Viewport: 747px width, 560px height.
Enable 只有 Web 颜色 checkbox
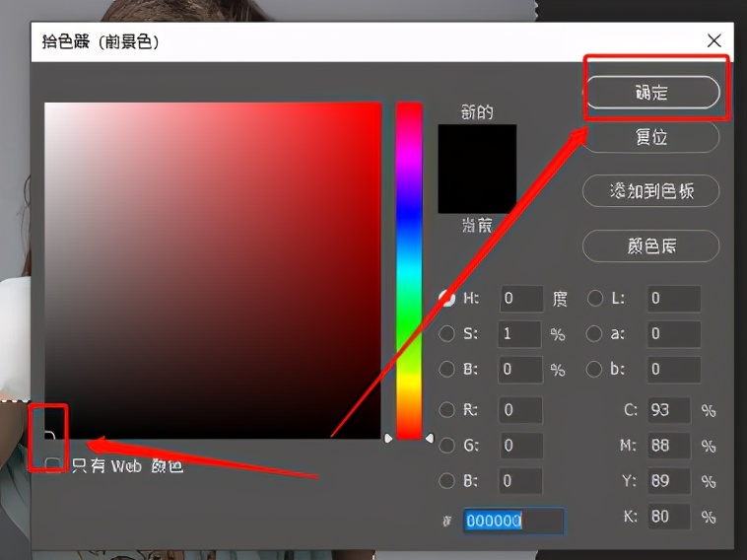click(x=52, y=463)
